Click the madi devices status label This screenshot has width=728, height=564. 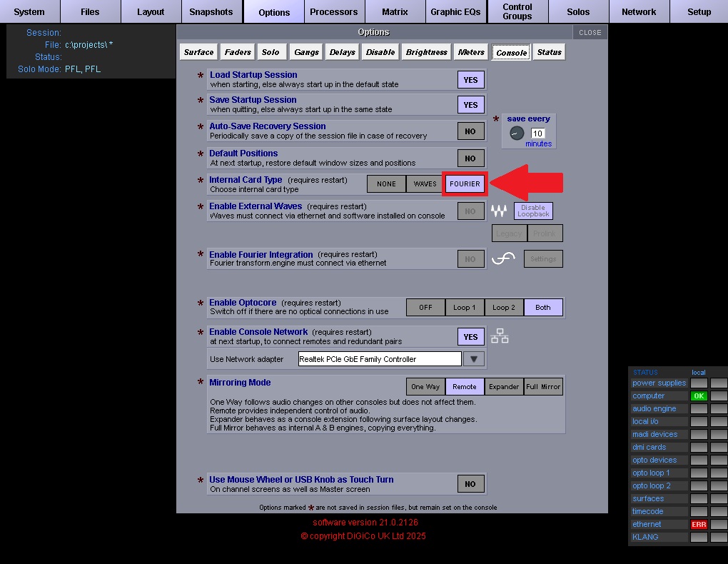[654, 434]
